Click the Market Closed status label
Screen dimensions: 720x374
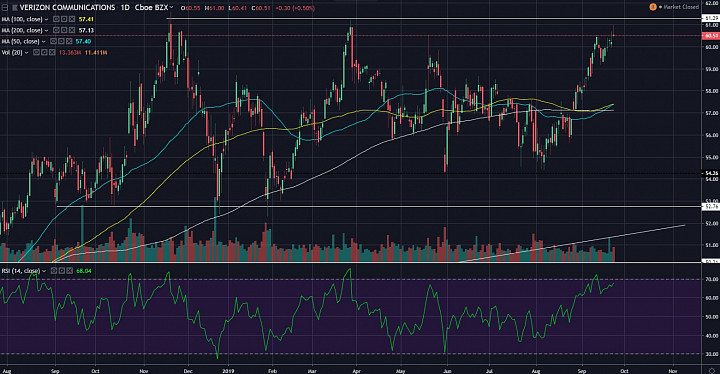681,7
